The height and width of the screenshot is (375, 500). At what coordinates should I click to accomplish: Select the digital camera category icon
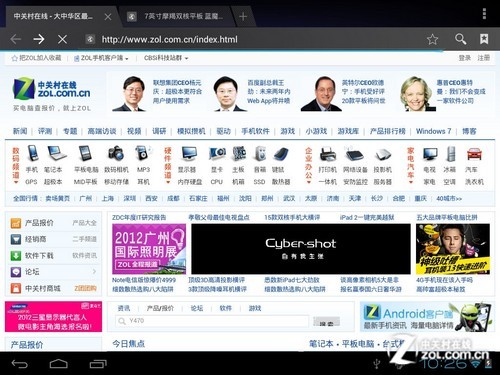click(x=116, y=154)
